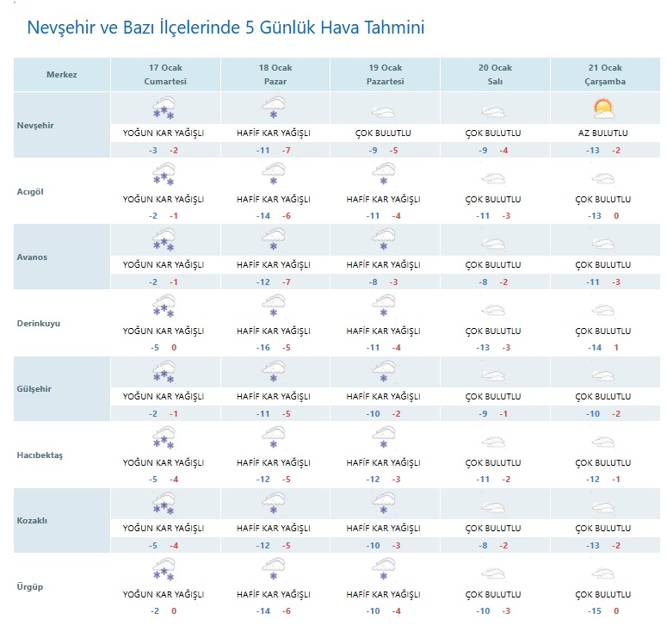Click the cloudy icon for Kozaklı Çarşamba
The height and width of the screenshot is (644, 667).
[603, 505]
